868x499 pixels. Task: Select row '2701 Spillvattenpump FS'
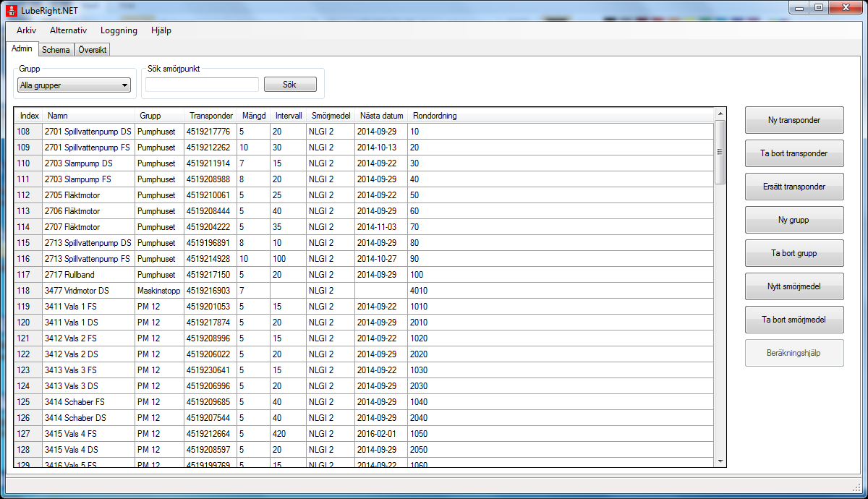click(364, 148)
